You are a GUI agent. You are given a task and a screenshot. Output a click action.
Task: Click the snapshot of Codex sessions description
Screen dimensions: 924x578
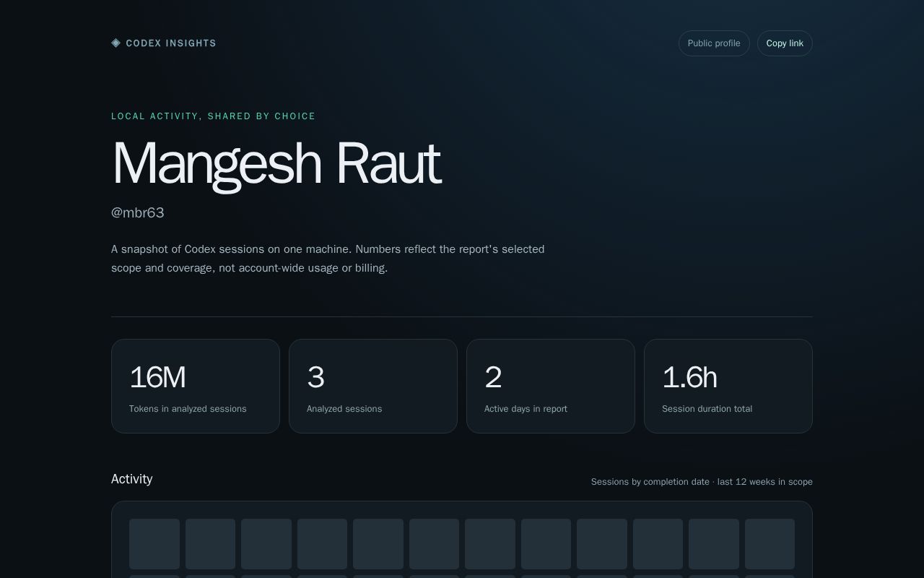pyautogui.click(x=328, y=259)
